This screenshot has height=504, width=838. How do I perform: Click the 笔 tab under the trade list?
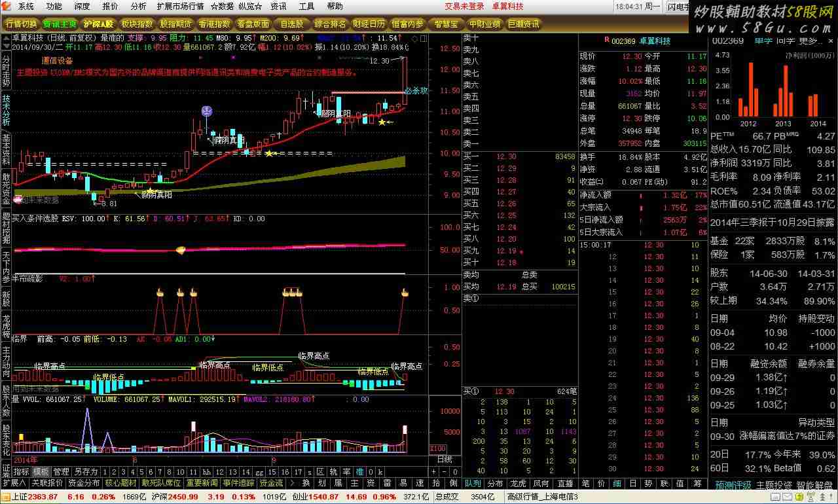(585, 483)
